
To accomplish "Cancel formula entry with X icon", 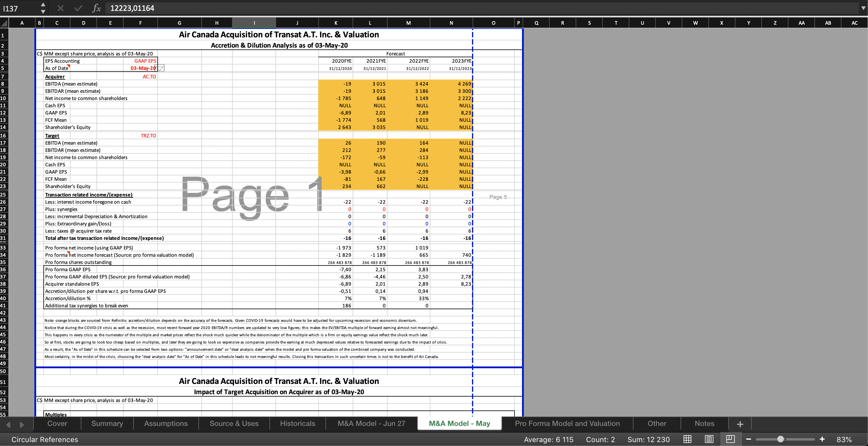I will 61,8.
